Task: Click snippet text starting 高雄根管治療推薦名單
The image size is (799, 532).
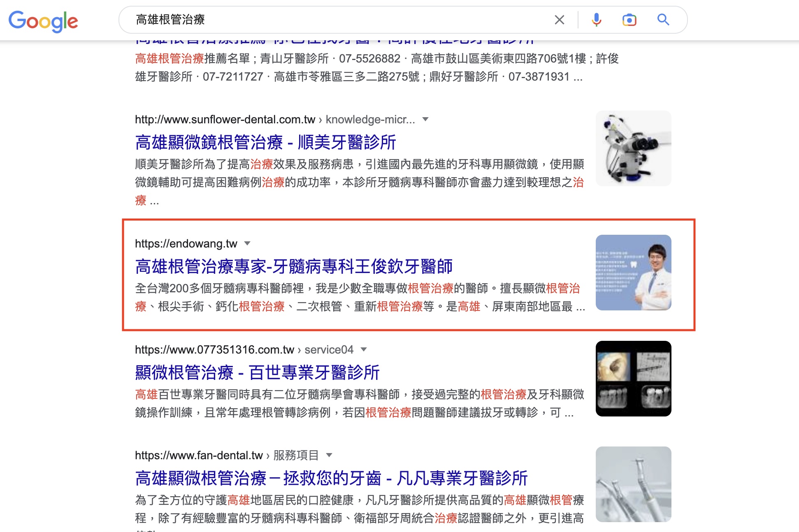Action: (x=377, y=67)
